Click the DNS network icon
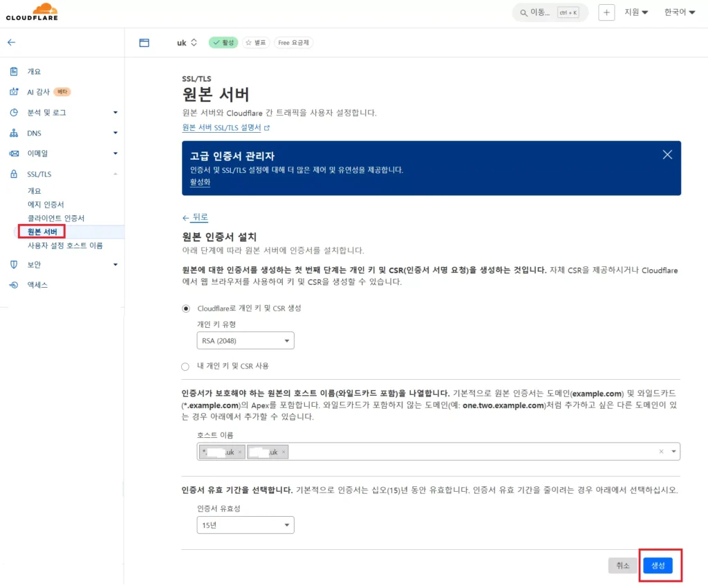 click(14, 133)
